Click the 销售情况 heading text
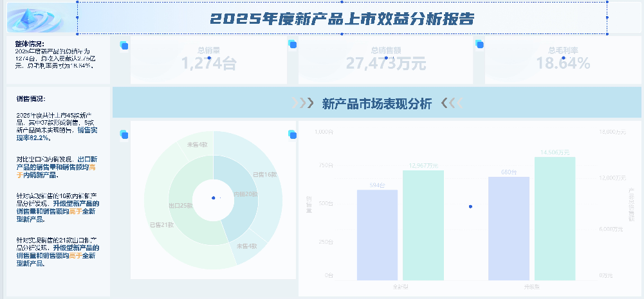Screen dimensions: 644x299 click(x=30, y=99)
